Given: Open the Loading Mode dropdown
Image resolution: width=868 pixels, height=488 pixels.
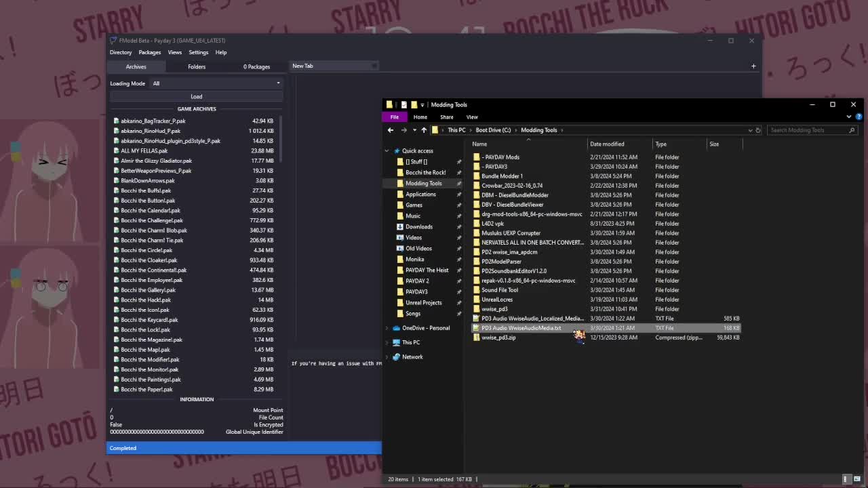Looking at the screenshot, I should (216, 83).
